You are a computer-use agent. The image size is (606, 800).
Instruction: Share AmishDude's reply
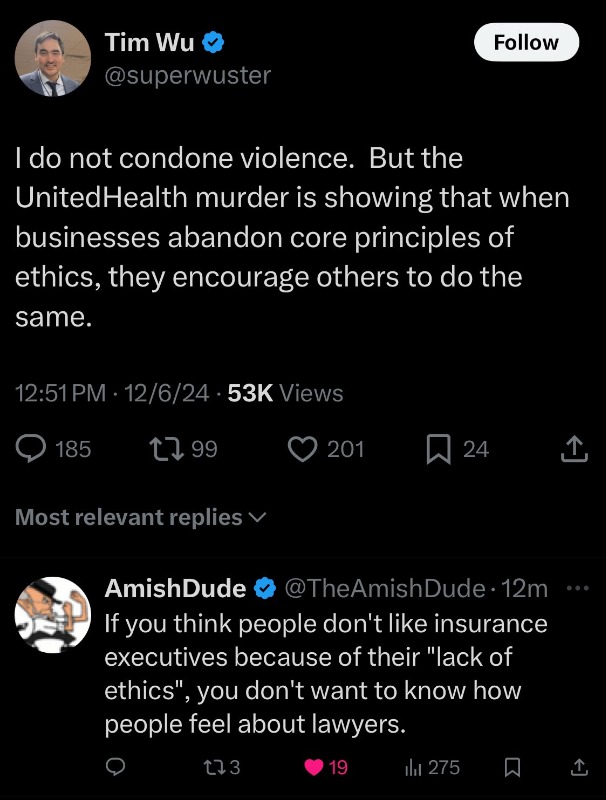coord(577,767)
